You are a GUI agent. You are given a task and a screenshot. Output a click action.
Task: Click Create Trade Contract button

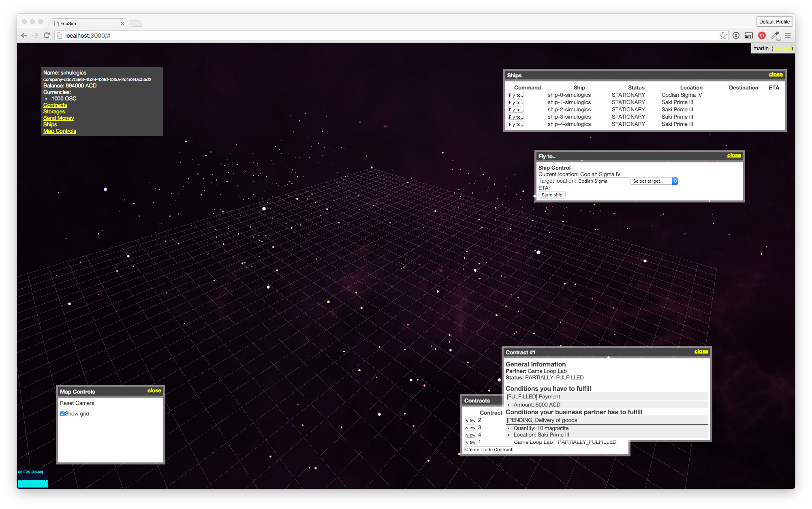pos(489,449)
